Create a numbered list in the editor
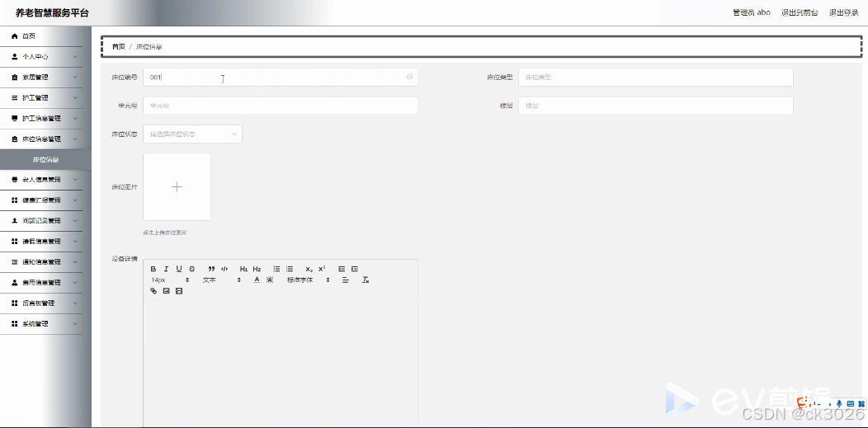The height and width of the screenshot is (428, 868). coord(276,269)
